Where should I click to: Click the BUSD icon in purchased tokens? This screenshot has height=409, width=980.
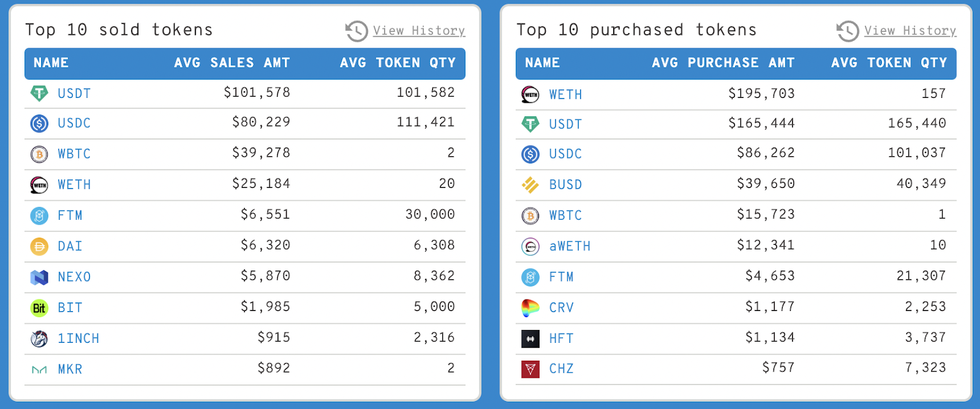[x=530, y=185]
